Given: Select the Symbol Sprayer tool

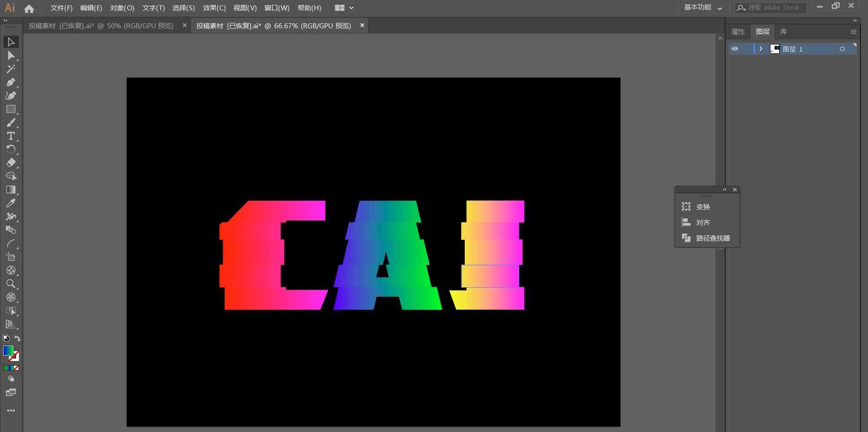Looking at the screenshot, I should (x=11, y=216).
